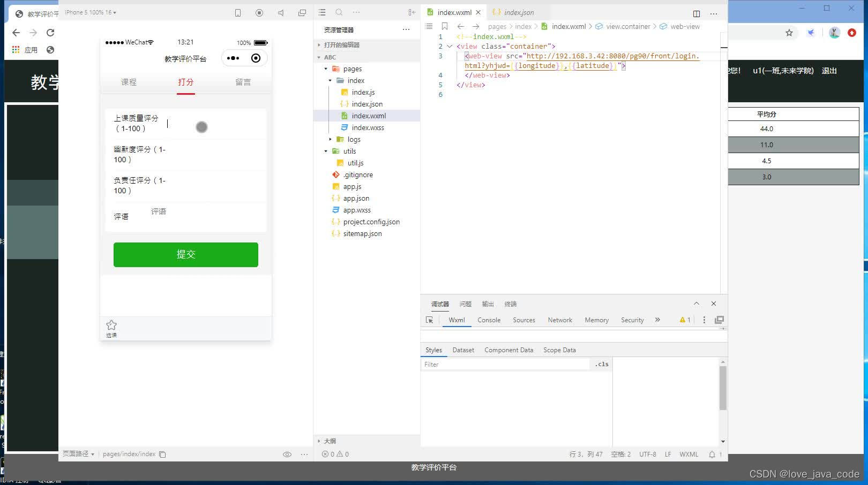Open Console tab in debugger

coord(489,320)
